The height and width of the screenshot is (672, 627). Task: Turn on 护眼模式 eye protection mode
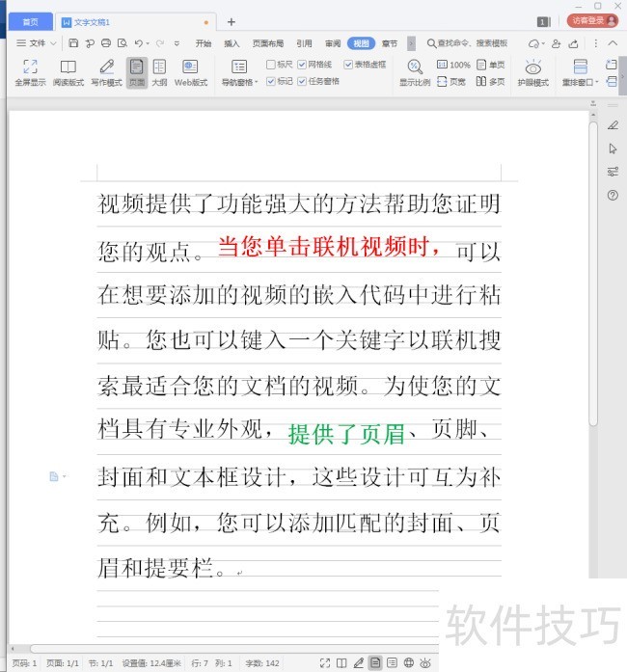point(533,72)
